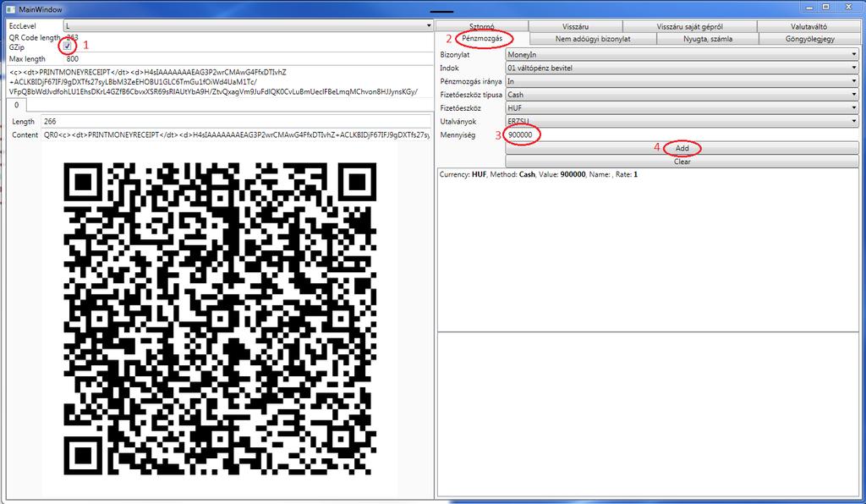The image size is (866, 504).
Task: Open the Göngyölegjegy tab
Action: 809,39
